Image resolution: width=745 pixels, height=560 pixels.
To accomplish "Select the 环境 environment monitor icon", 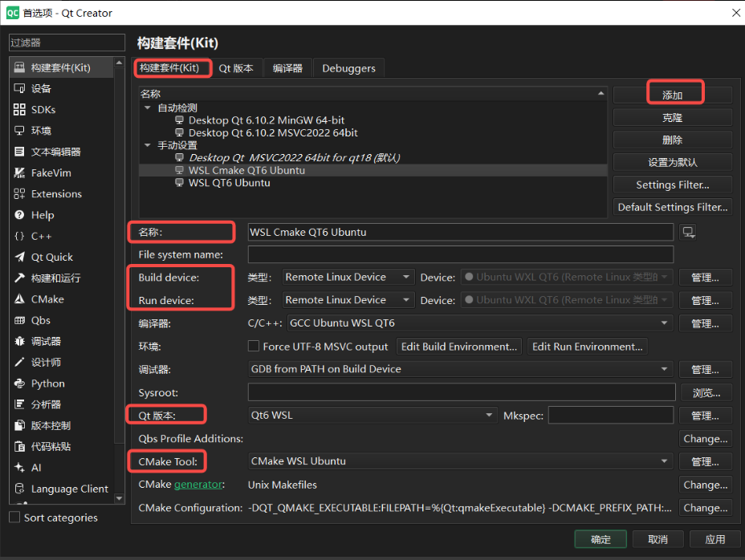I will 19,131.
